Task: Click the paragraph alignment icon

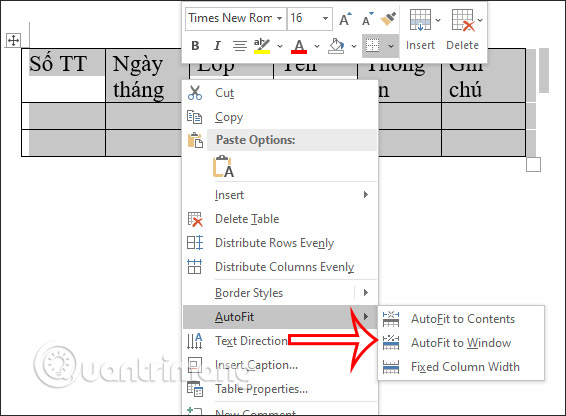Action: pyautogui.click(x=240, y=46)
